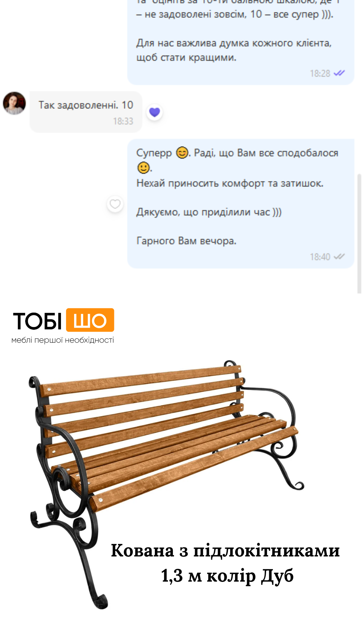Click the purple heart reaction on message
This screenshot has width=362, height=644.
pos(155,112)
